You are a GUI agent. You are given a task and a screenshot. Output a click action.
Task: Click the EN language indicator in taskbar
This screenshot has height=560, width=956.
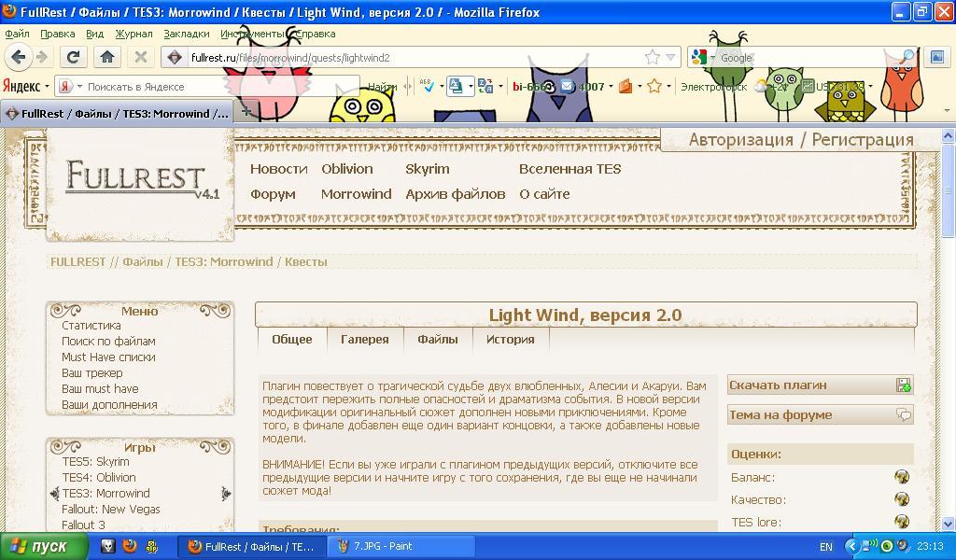click(826, 547)
